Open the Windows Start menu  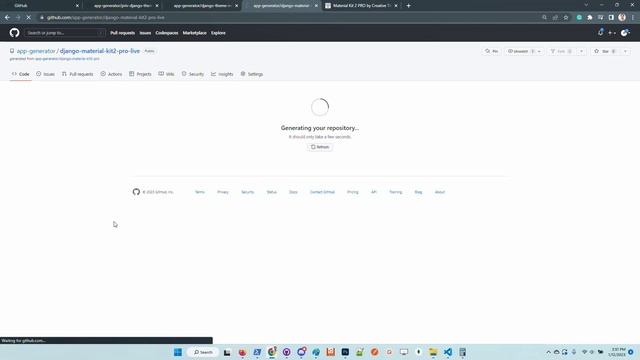[x=178, y=352]
